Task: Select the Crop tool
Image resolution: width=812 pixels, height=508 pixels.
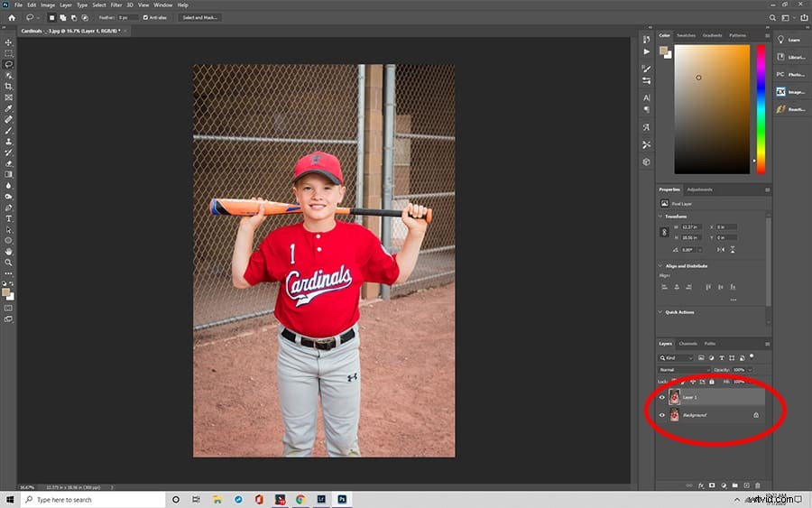Action: point(8,87)
